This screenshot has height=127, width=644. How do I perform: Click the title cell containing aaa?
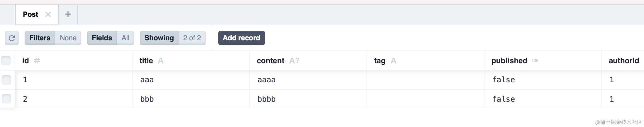pos(147,80)
